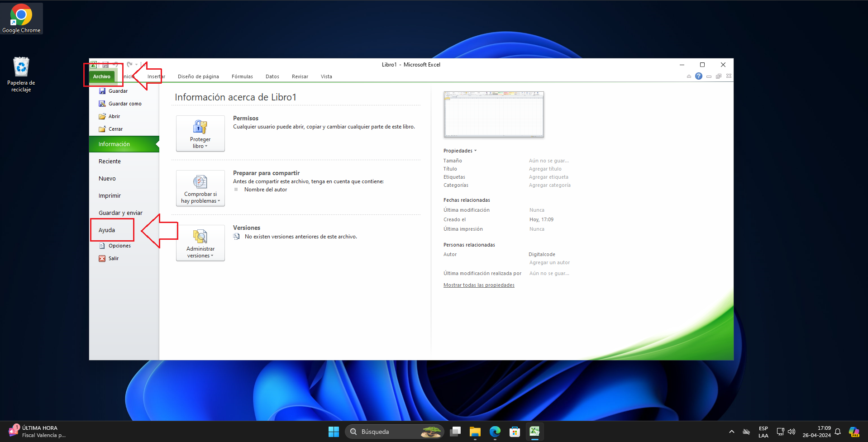Image resolution: width=868 pixels, height=442 pixels.
Task: Click the Agregar título field
Action: coord(545,169)
